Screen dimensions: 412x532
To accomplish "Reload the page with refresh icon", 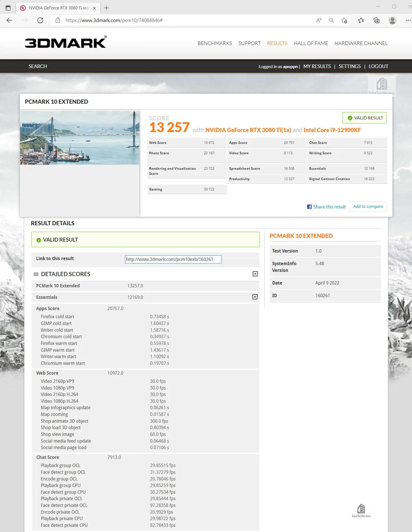I will (x=40, y=20).
